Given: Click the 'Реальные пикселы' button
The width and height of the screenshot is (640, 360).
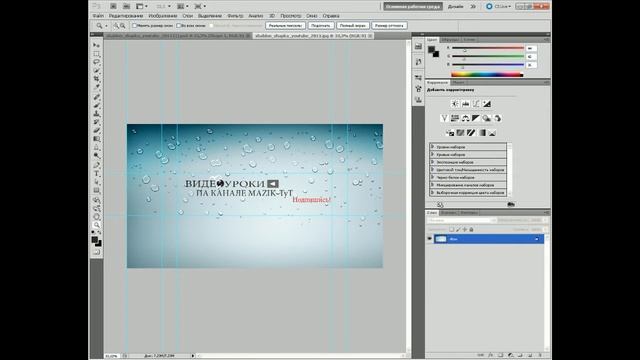Looking at the screenshot, I should 285,25.
